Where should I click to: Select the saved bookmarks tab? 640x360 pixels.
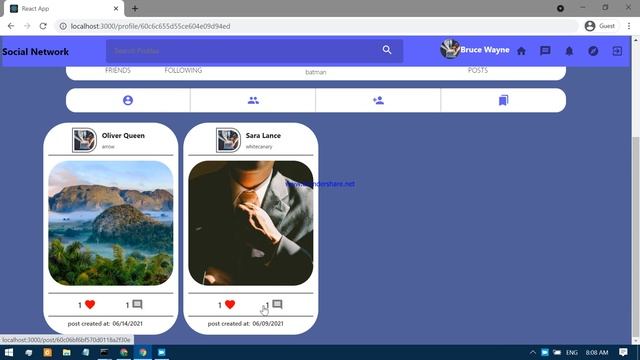(503, 100)
